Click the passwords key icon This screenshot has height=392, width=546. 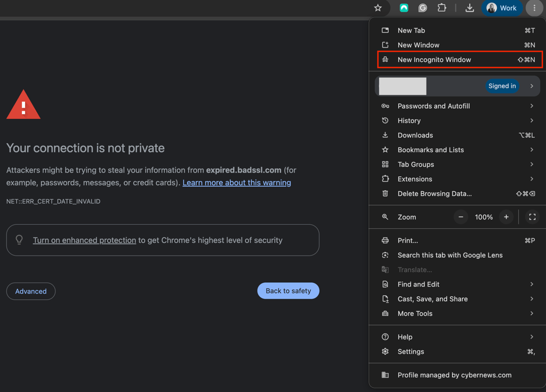tap(385, 106)
